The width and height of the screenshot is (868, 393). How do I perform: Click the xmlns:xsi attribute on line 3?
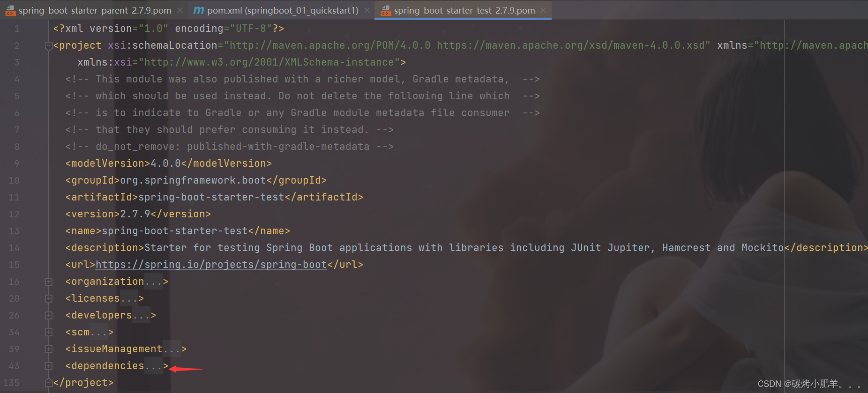(239, 62)
